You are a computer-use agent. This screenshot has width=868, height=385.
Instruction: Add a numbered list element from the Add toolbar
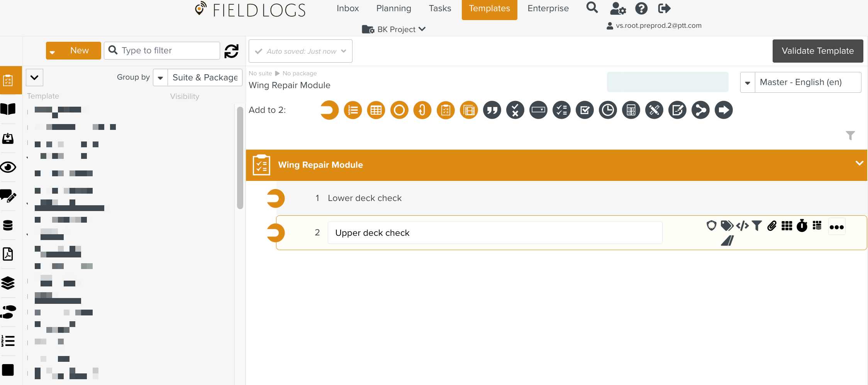[353, 110]
